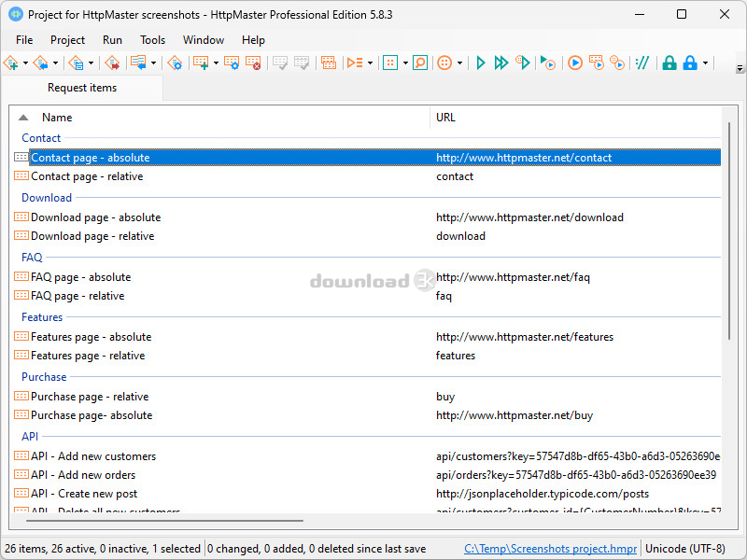Open the Project menu
This screenshot has height=560, width=747.
coord(67,40)
